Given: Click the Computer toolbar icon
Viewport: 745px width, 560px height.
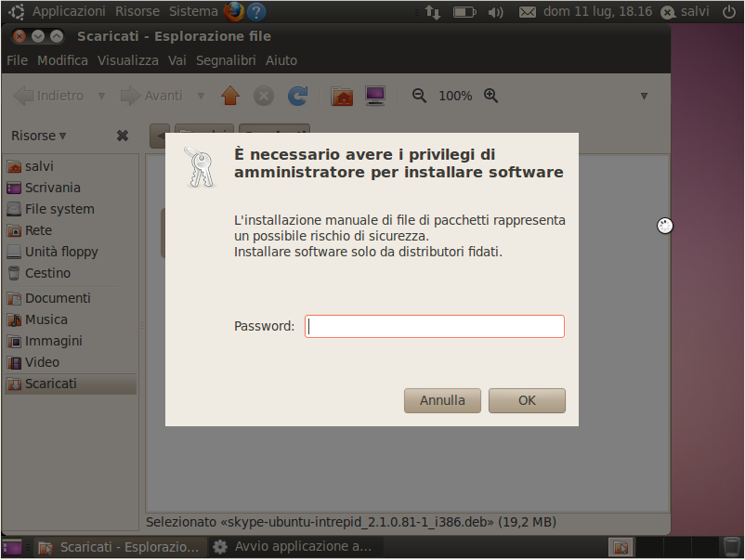Looking at the screenshot, I should click(375, 96).
